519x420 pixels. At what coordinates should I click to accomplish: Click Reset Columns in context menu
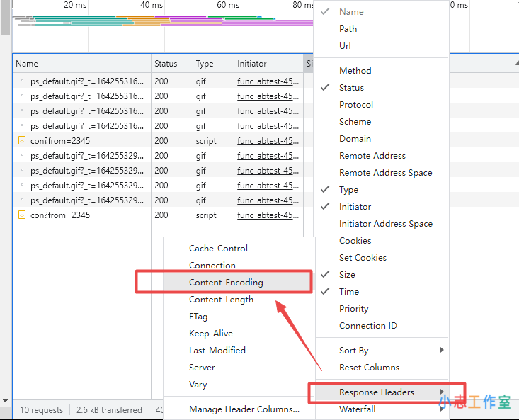369,368
